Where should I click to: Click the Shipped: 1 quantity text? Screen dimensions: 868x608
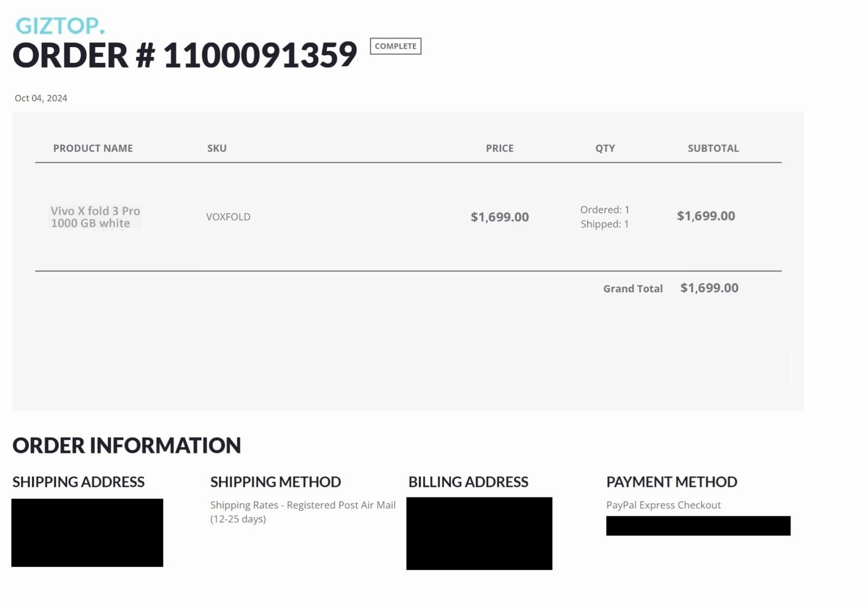coord(605,224)
